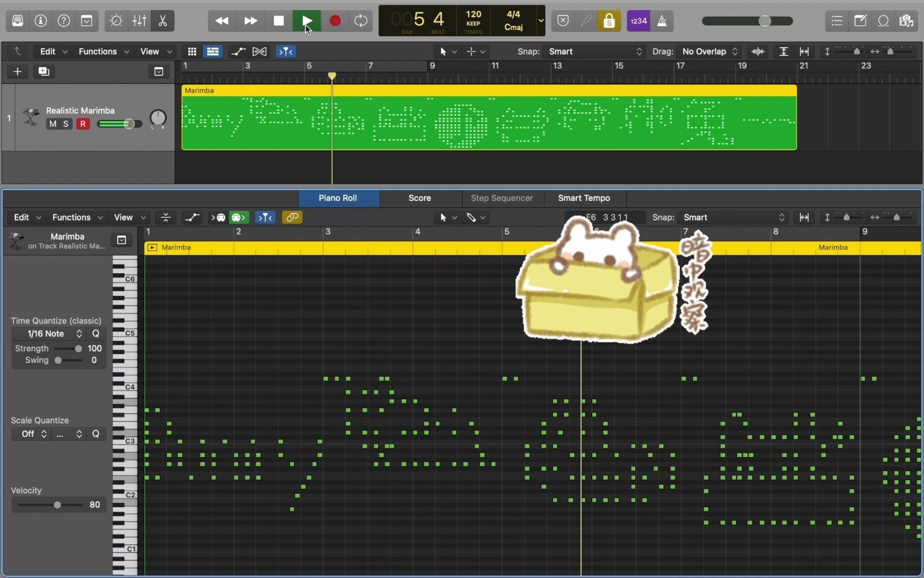Select the Marimba region in Tracks area
Image resolution: width=924 pixels, height=578 pixels.
point(489,118)
